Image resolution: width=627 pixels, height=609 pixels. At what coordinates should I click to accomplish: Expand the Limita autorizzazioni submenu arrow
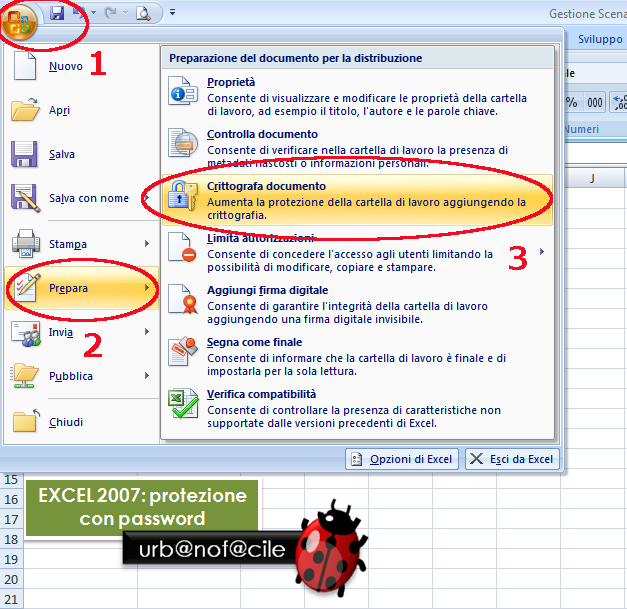click(542, 252)
